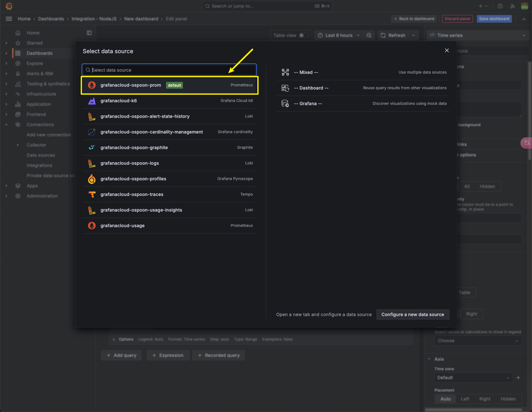
Task: Select grafanacloud-ospoon-traces Tempo icon
Action: click(92, 194)
